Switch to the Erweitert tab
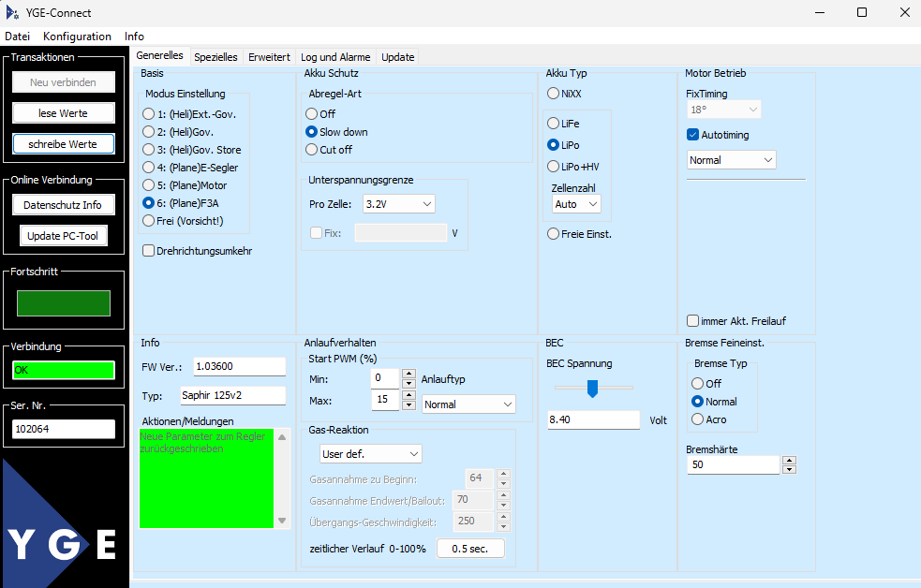This screenshot has height=588, width=921. click(269, 57)
